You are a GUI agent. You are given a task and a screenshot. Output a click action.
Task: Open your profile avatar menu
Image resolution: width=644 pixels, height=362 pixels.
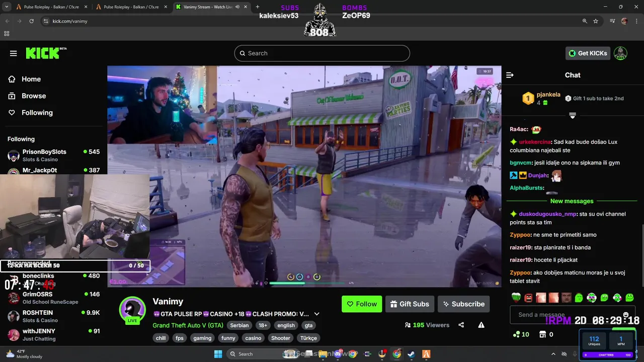click(x=620, y=53)
